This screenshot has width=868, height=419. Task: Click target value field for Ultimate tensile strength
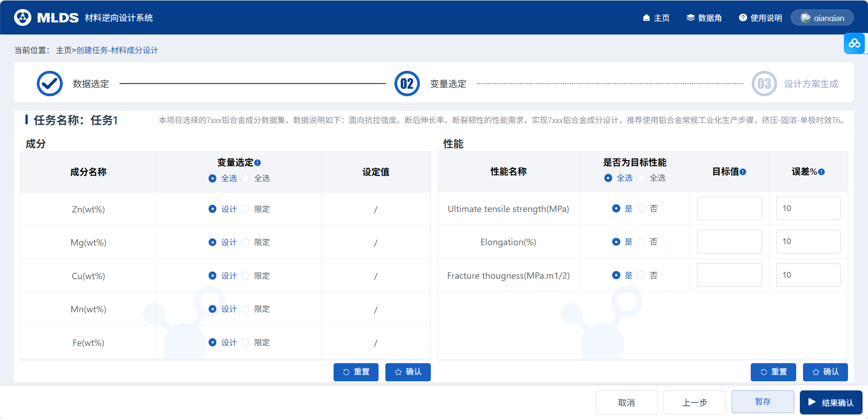[729, 208]
